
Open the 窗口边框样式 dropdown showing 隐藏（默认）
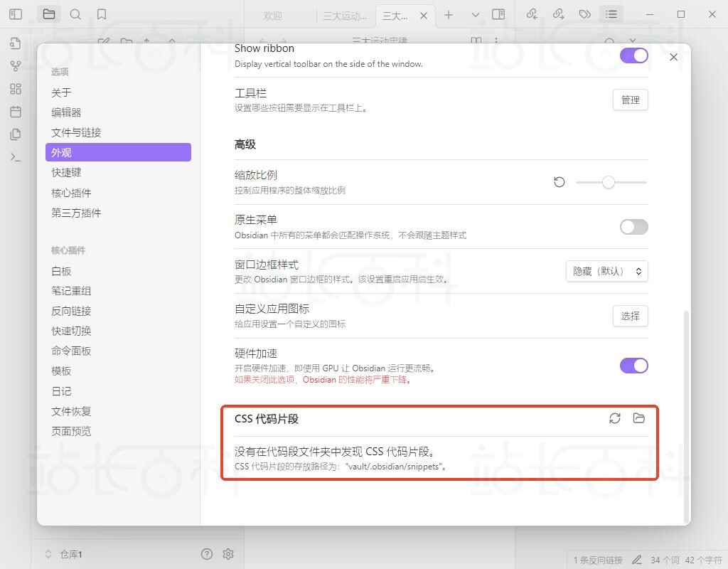[x=606, y=271]
